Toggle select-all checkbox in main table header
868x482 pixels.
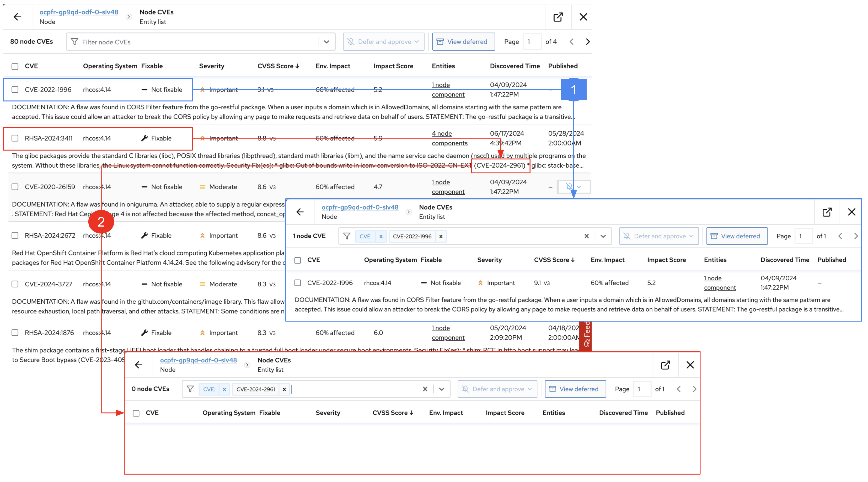15,66
